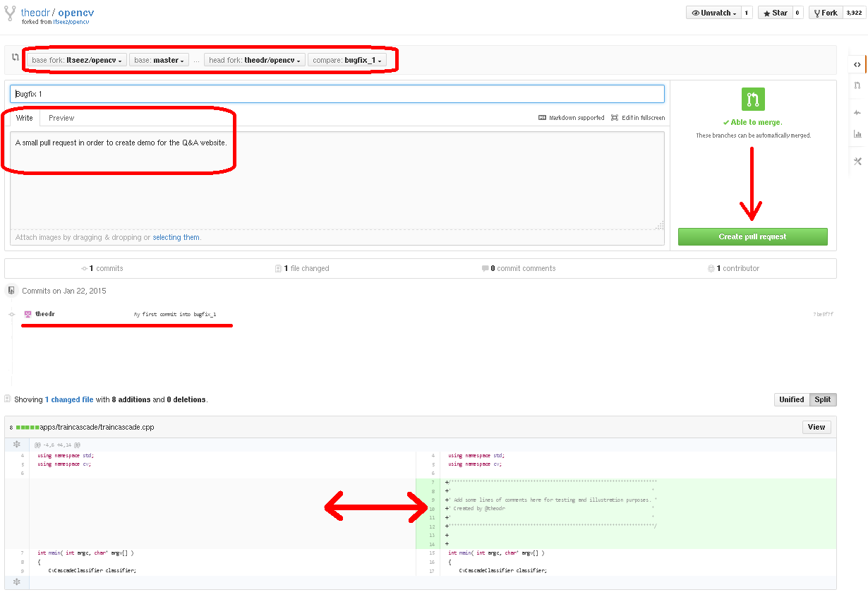The height and width of the screenshot is (597, 868).
Task: Switch diff view to Unified
Action: click(792, 399)
